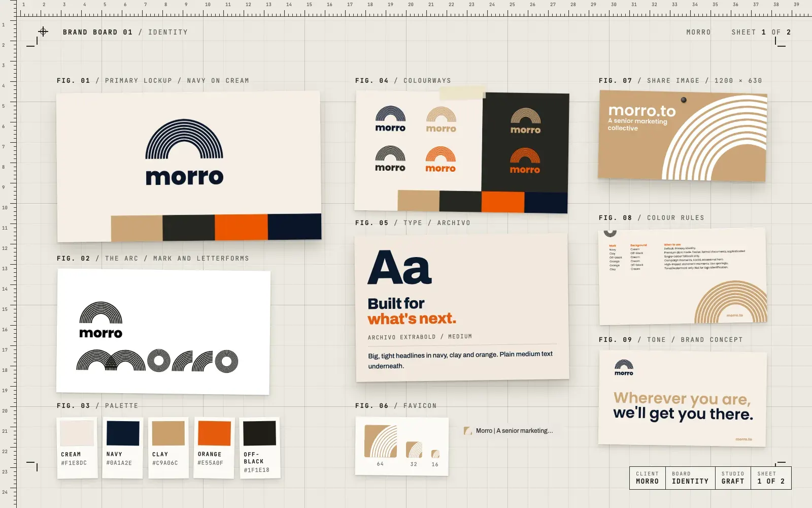Viewport: 812px width, 508px height.
Task: Pick the Off-Black #1F1E18 palette swatch
Action: coord(260,448)
